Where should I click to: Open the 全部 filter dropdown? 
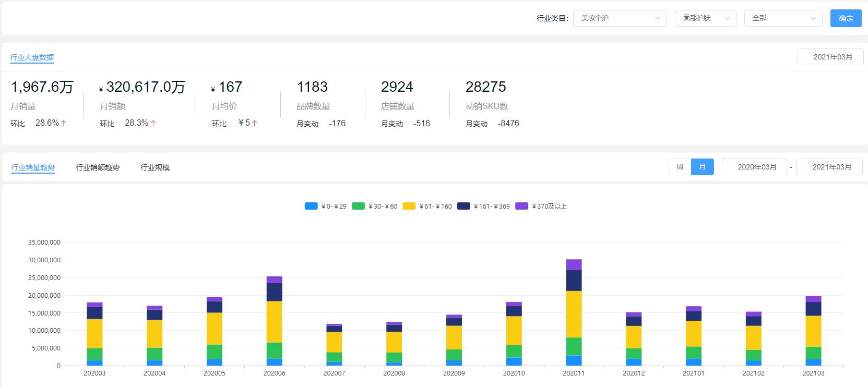coord(783,18)
